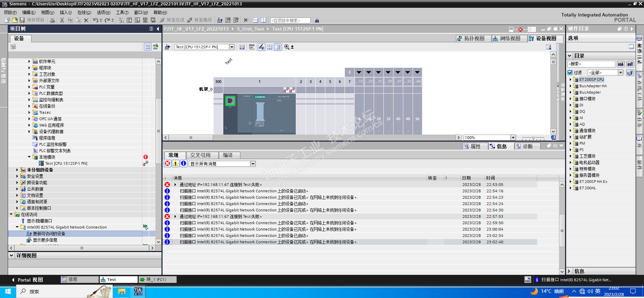
Task: Click the 在项目中搜索 search field
Action: tap(290, 20)
